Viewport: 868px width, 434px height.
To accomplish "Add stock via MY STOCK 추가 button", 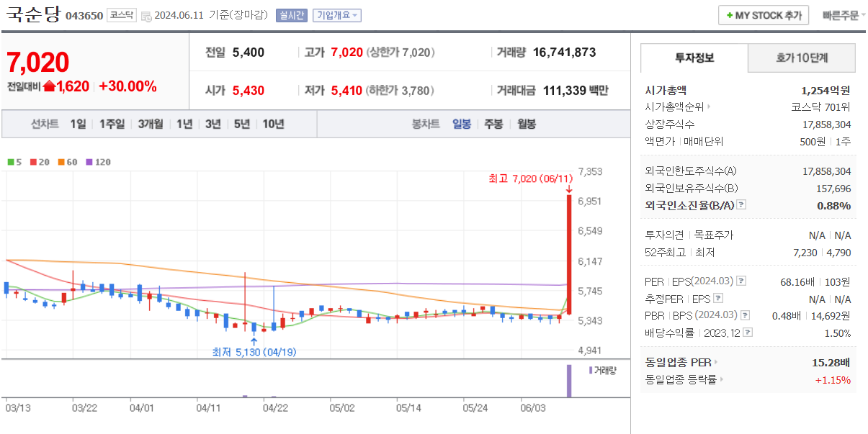I will click(764, 15).
